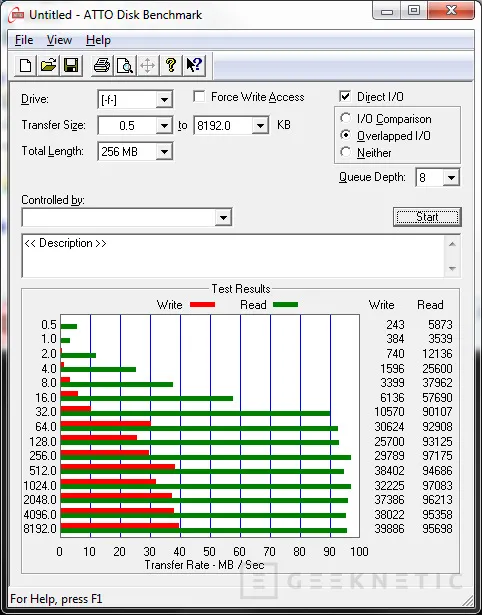Image resolution: width=482 pixels, height=615 pixels.
Task: Click the 8192.0 green read bar
Action: click(204, 530)
